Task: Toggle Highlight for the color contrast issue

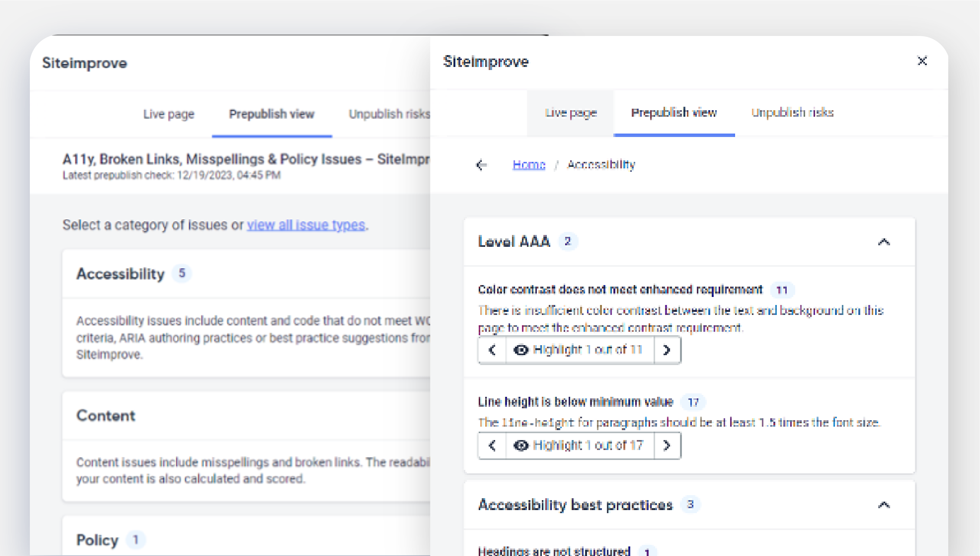Action: pos(579,349)
